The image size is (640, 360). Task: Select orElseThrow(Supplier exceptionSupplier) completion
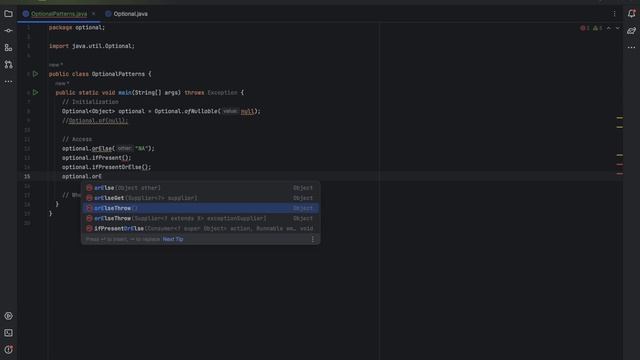[x=200, y=218]
